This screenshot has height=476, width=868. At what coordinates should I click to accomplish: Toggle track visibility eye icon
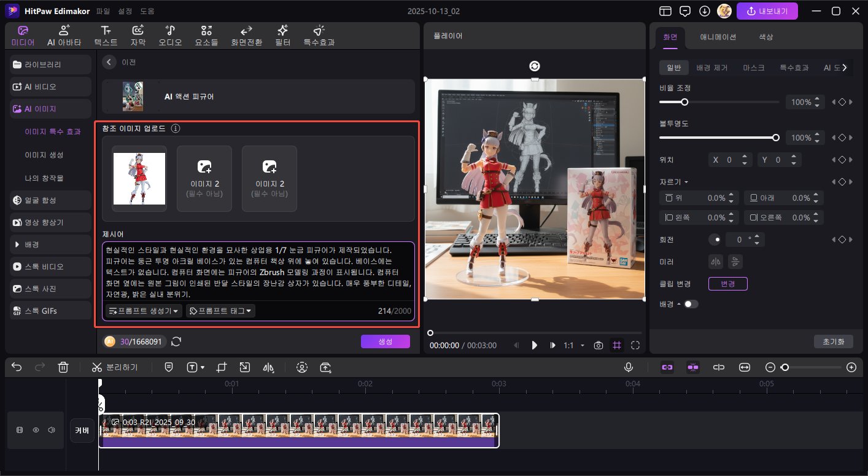coord(36,430)
